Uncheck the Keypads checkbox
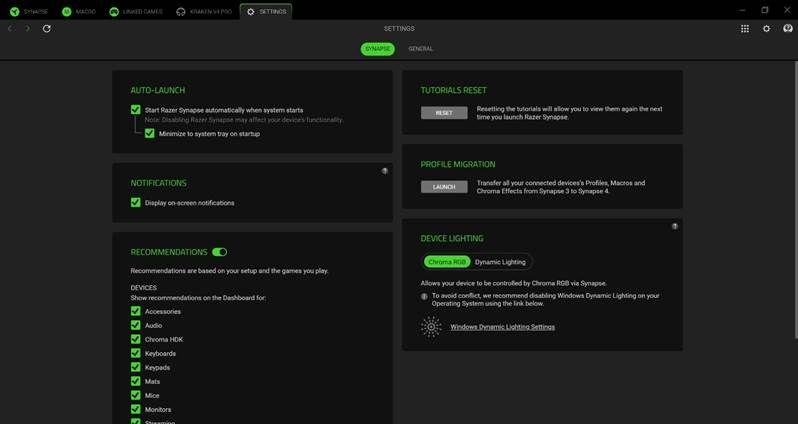The height and width of the screenshot is (424, 798). coord(135,367)
